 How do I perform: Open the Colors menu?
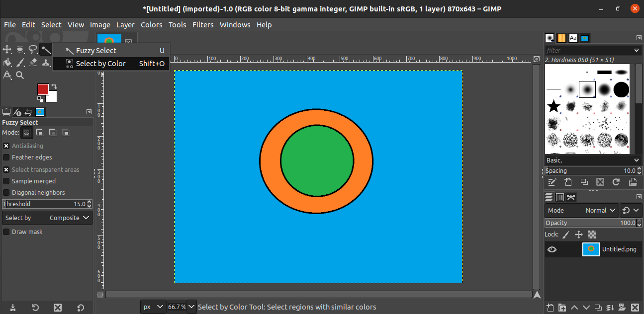click(x=151, y=25)
